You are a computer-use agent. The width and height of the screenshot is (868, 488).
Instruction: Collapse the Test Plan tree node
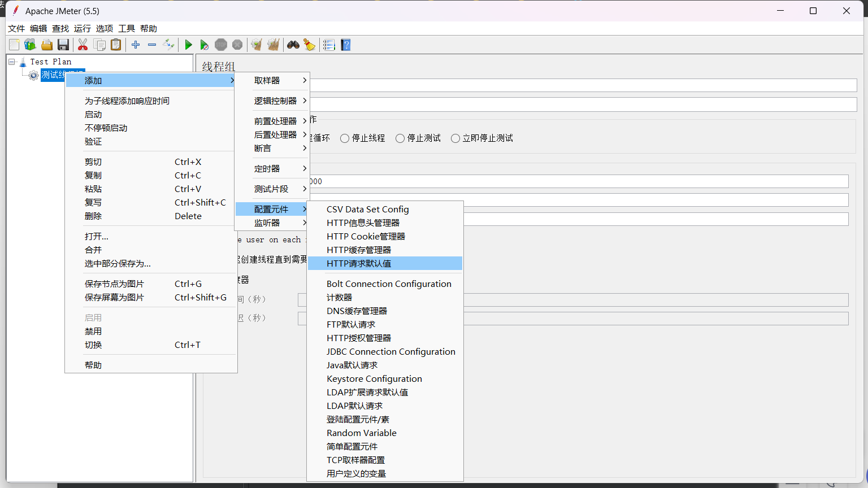[12, 62]
